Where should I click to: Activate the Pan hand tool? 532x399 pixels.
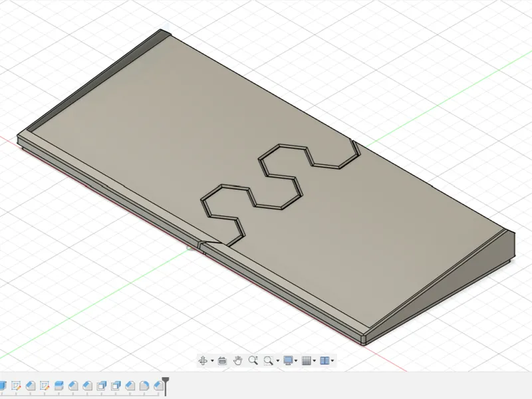(238, 360)
